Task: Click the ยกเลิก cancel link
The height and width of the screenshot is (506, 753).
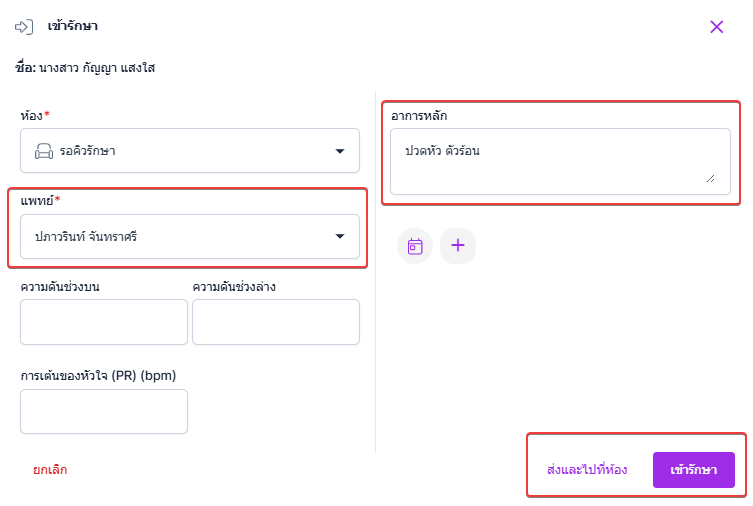Action: click(x=50, y=470)
